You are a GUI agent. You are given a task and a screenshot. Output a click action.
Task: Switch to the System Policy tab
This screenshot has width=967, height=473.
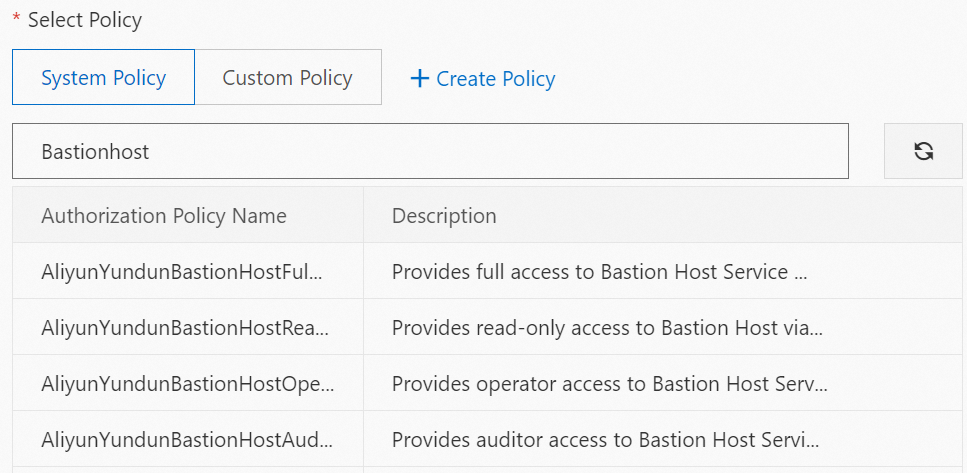pyautogui.click(x=103, y=78)
